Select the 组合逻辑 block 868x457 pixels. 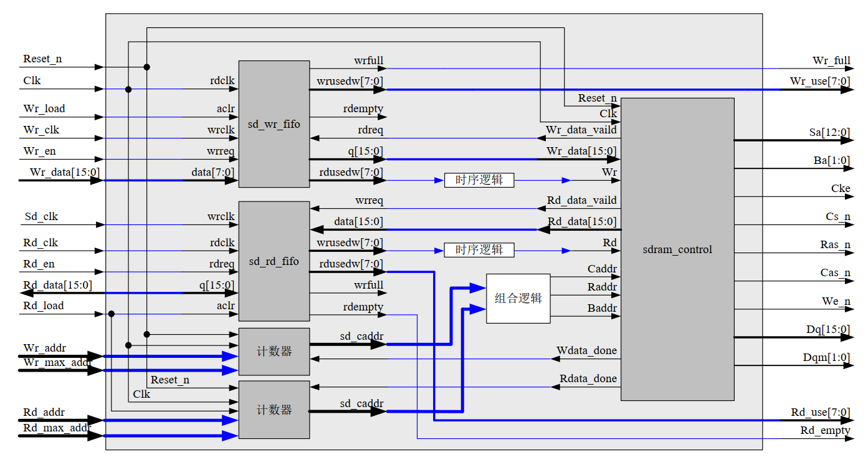[x=518, y=298]
